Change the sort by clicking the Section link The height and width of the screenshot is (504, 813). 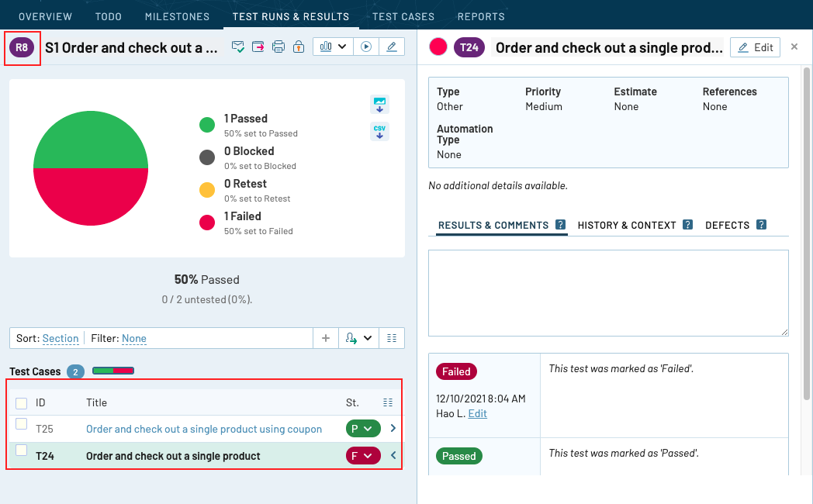click(61, 338)
